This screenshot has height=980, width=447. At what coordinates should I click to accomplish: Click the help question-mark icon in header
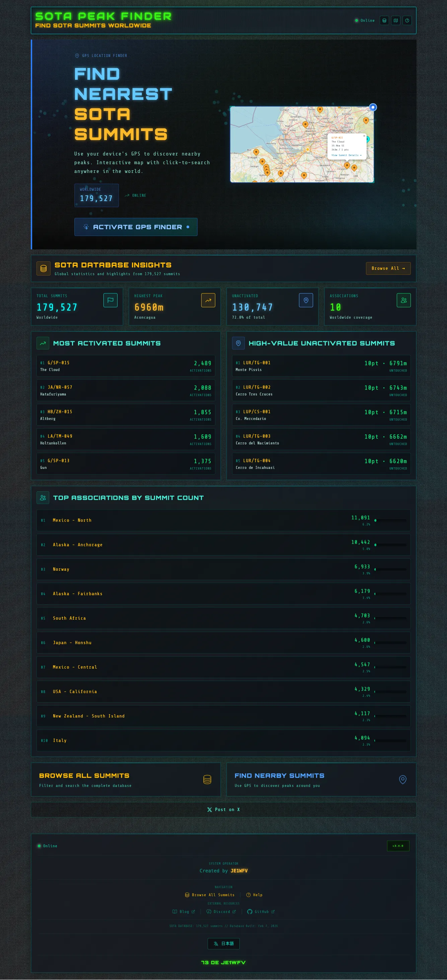pos(407,20)
